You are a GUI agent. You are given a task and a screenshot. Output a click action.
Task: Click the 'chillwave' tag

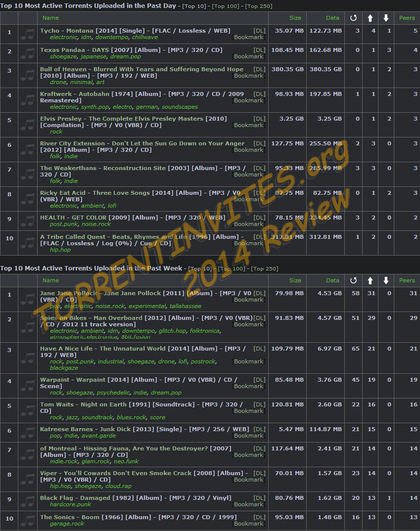tap(145, 37)
